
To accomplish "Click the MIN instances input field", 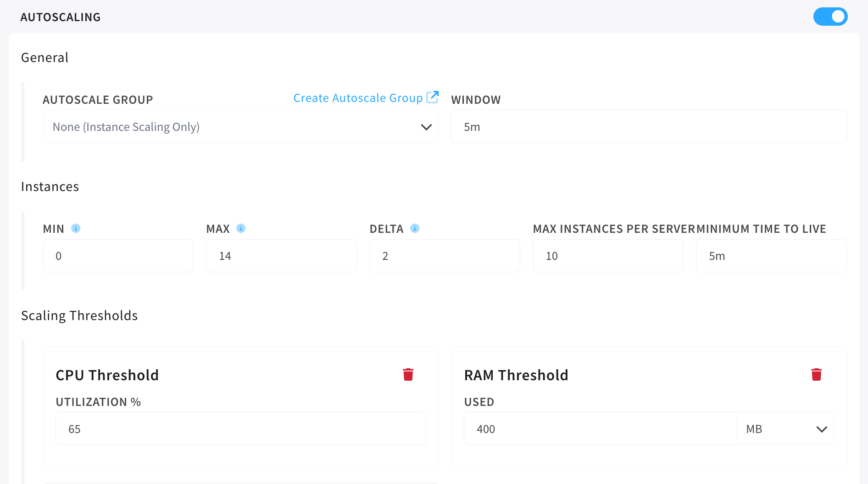I will (x=118, y=256).
